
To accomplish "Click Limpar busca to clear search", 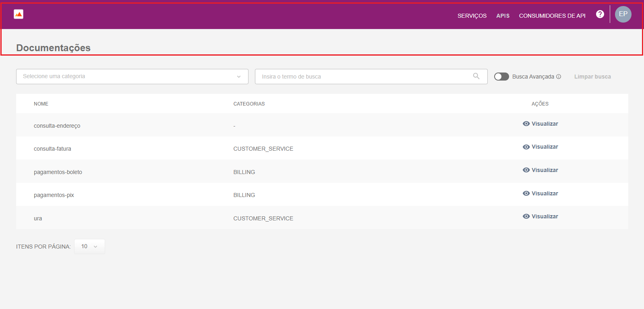I will (592, 77).
